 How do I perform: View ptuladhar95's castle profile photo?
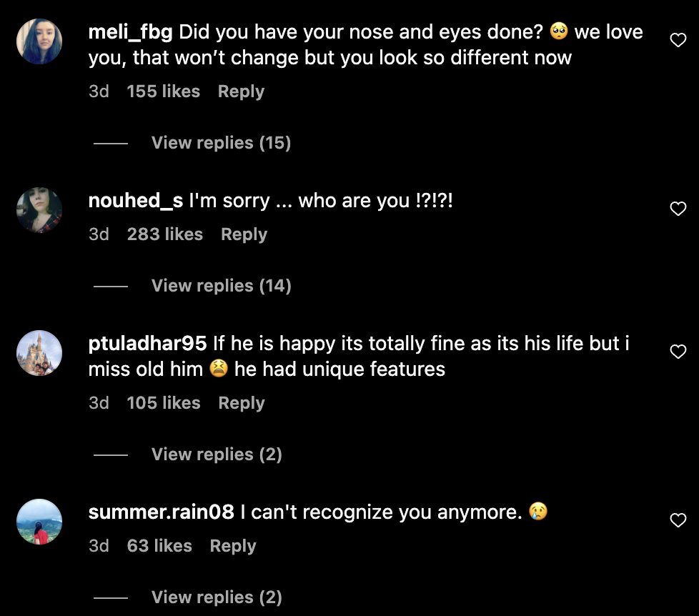[39, 352]
